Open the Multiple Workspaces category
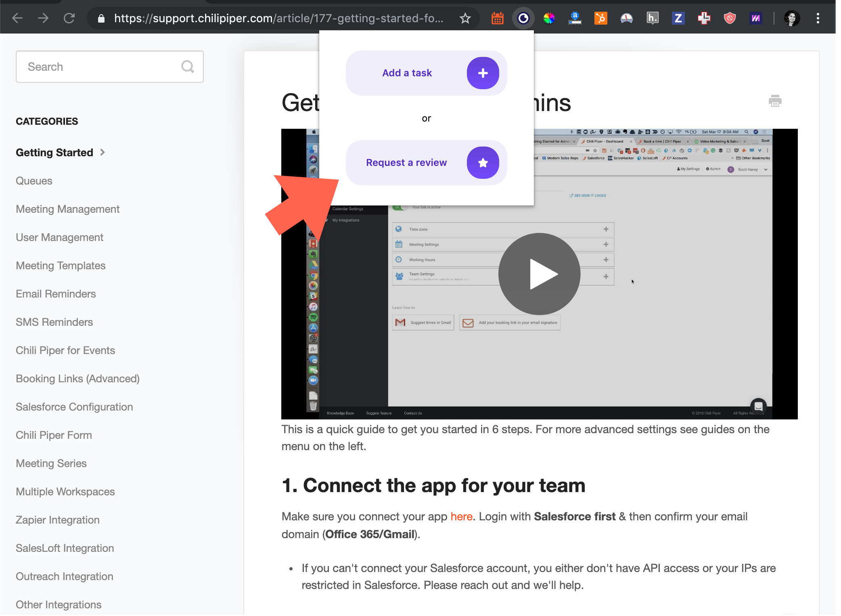 pyautogui.click(x=65, y=492)
